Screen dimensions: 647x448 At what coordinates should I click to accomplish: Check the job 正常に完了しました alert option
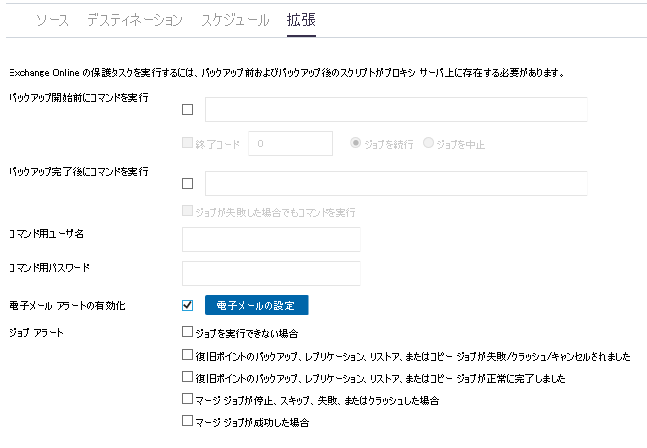pyautogui.click(x=187, y=377)
